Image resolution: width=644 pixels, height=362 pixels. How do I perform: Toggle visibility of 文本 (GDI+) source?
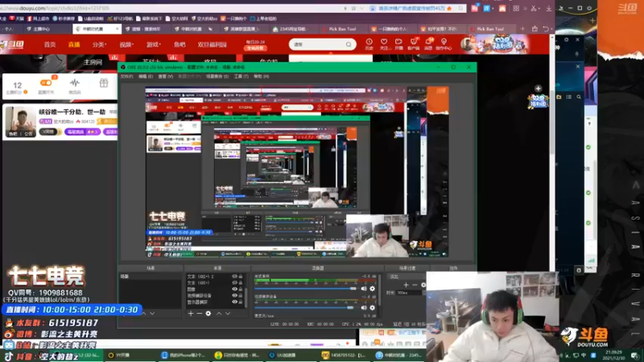pyautogui.click(x=234, y=283)
